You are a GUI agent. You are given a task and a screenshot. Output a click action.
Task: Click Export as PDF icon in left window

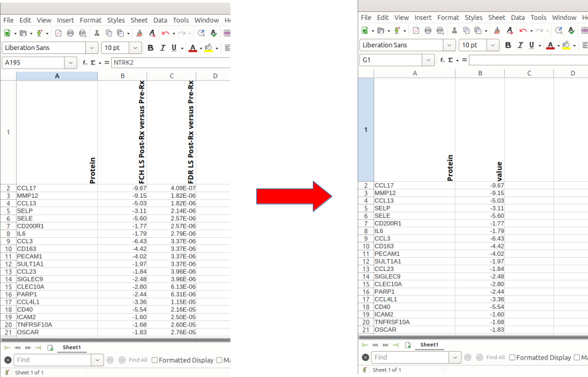tap(59, 33)
